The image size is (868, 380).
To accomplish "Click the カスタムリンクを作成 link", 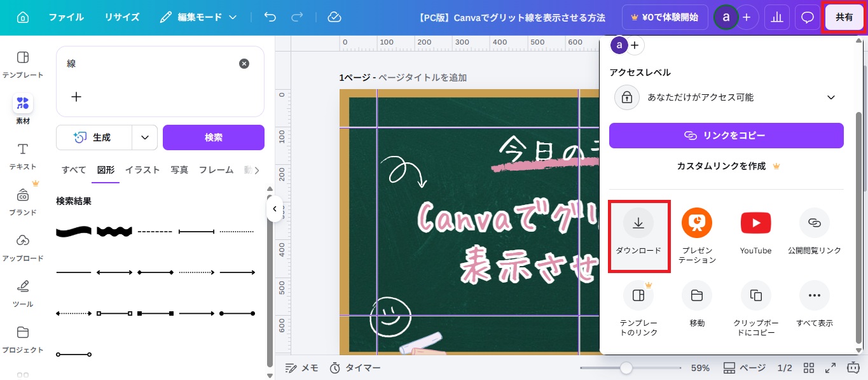I will coord(727,166).
